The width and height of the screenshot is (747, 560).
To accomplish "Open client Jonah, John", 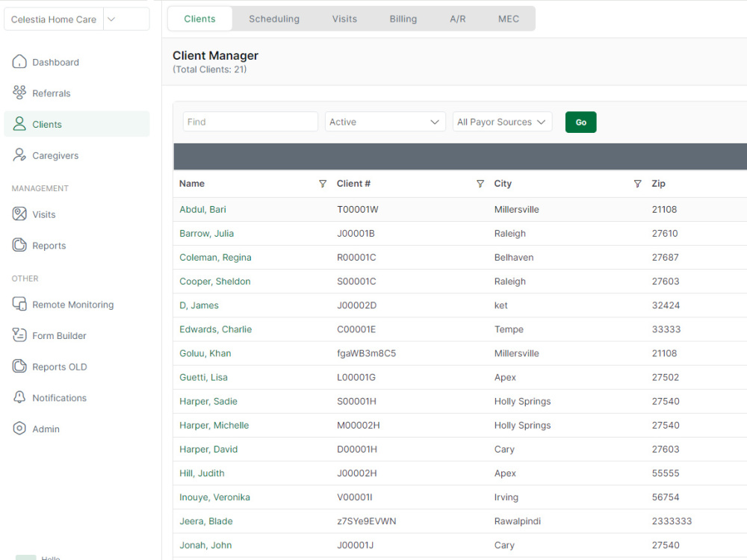I will [x=205, y=545].
